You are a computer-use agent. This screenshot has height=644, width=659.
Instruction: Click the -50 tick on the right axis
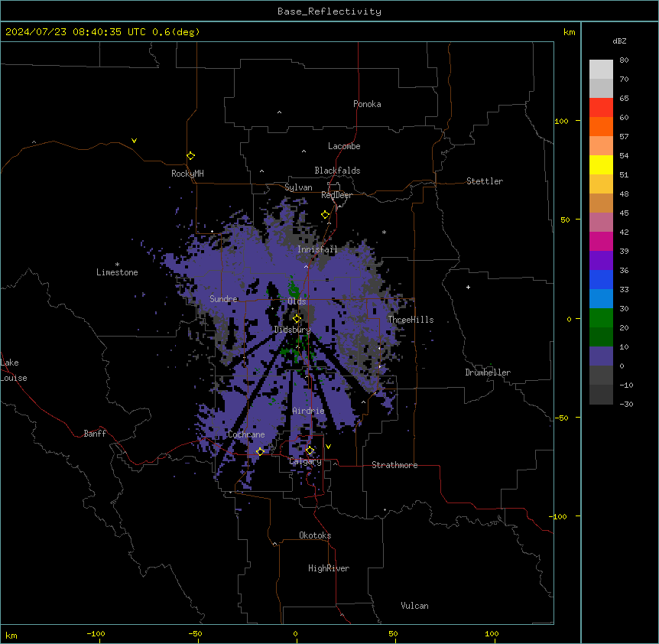click(561, 418)
